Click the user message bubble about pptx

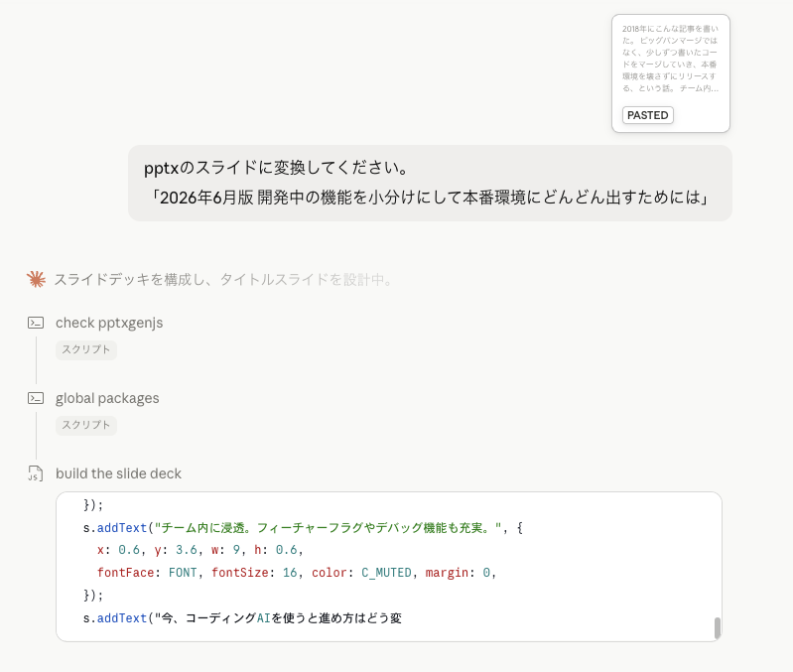point(430,183)
